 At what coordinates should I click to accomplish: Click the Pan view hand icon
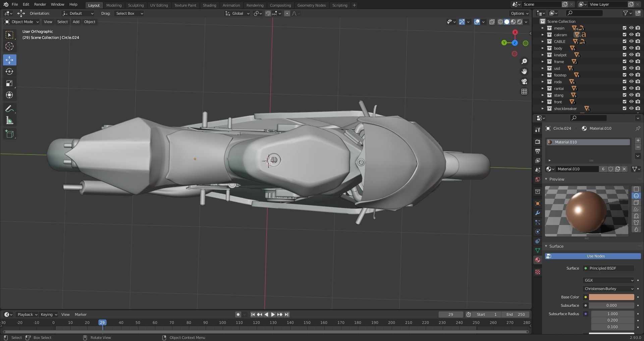pyautogui.click(x=524, y=71)
